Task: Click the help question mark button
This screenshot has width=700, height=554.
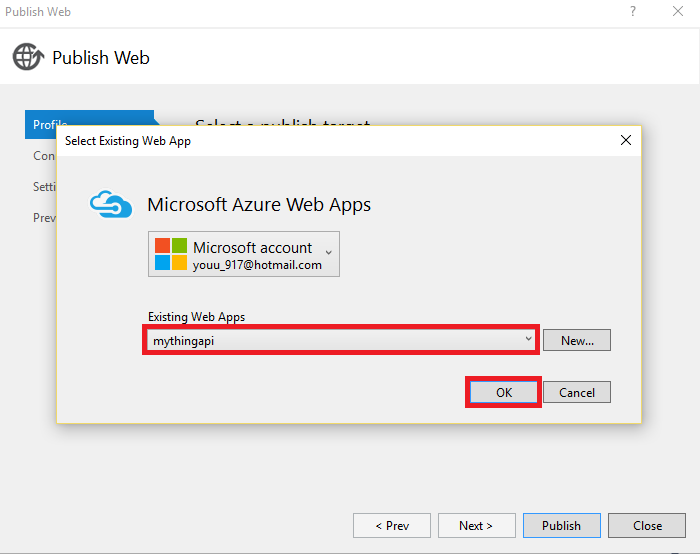Action: 632,11
